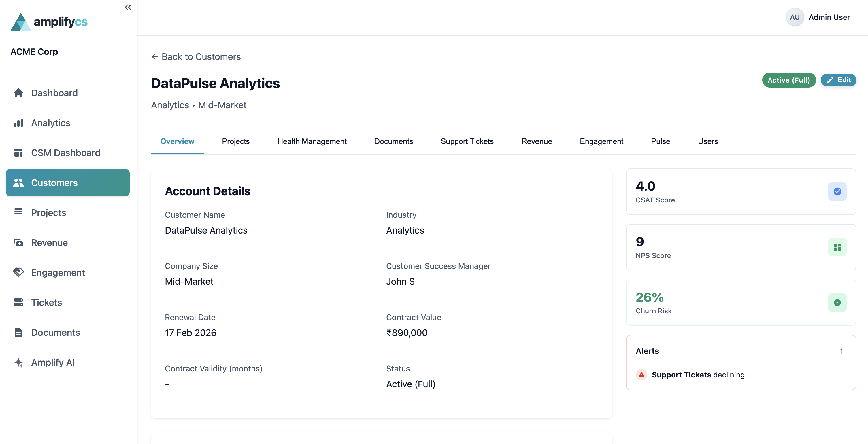Select the Users tab
Screen dimensions: 868x444
coord(707,141)
